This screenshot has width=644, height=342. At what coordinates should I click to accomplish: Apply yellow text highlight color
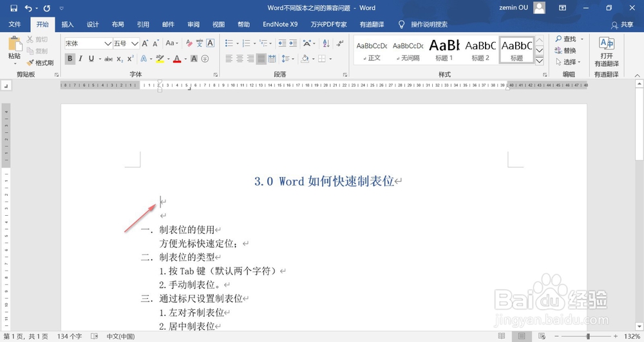(x=160, y=59)
